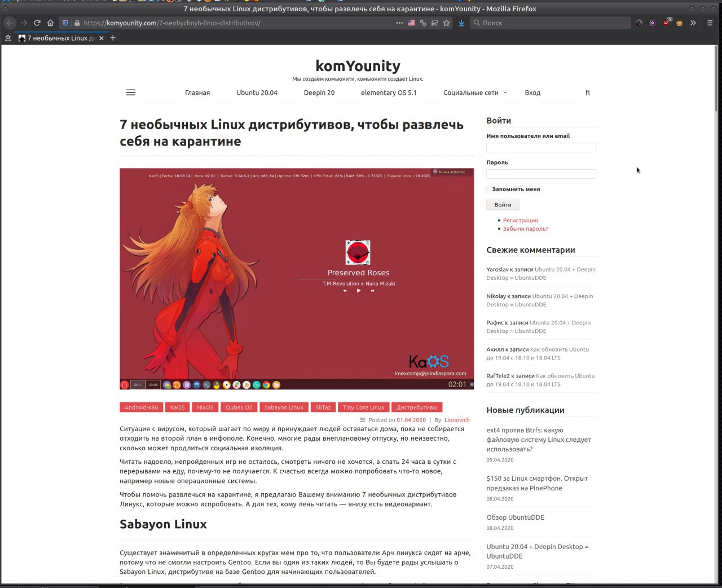Select the SliTaz tag
The width and height of the screenshot is (722, 588).
[x=323, y=407]
